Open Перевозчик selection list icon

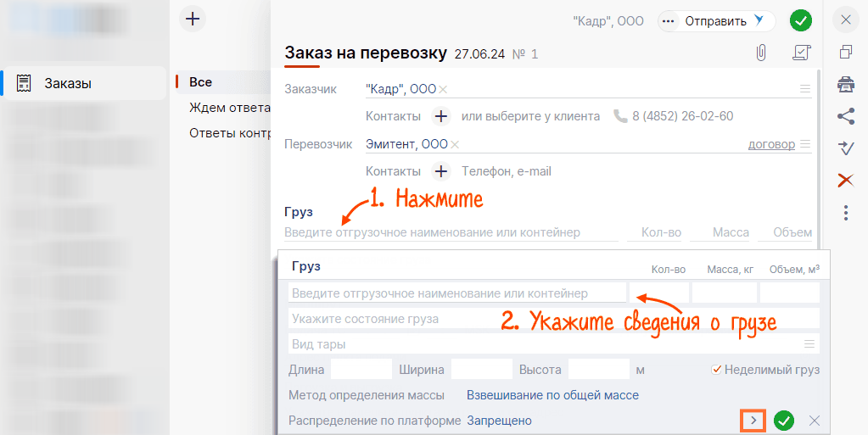point(805,144)
